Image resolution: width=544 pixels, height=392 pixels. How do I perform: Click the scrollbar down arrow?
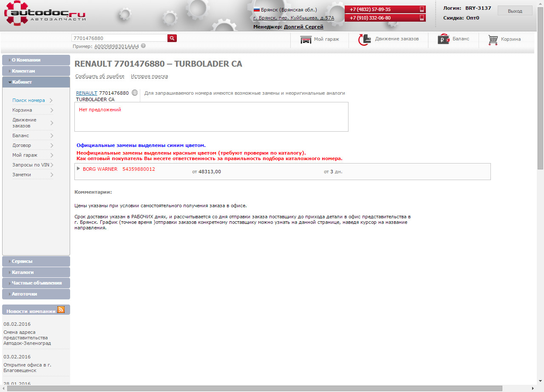[x=540, y=381]
